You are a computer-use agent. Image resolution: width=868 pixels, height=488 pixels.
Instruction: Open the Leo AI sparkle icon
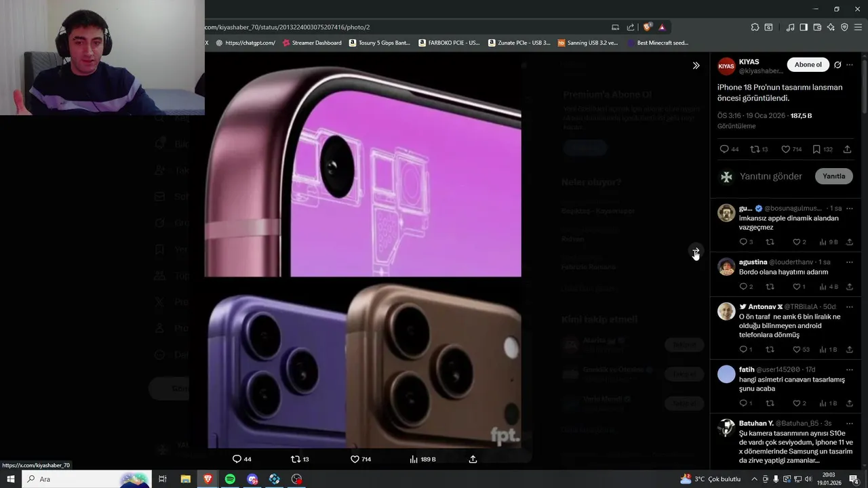tap(831, 27)
